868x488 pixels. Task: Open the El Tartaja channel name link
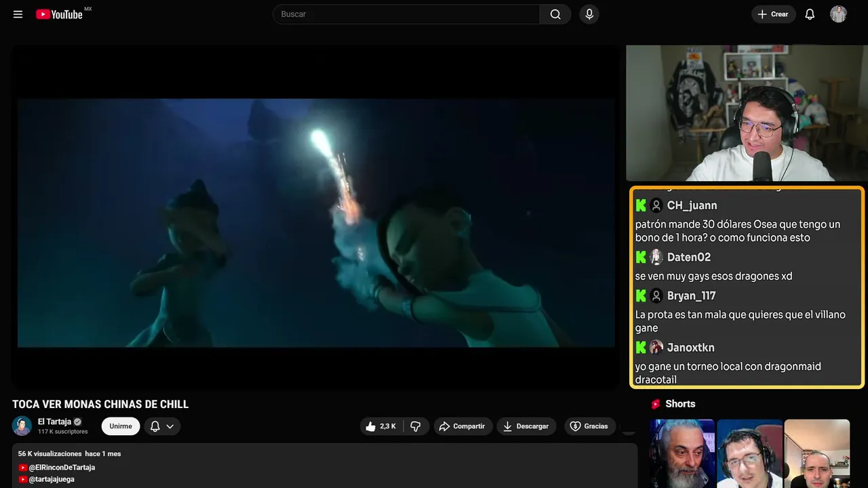coord(54,422)
